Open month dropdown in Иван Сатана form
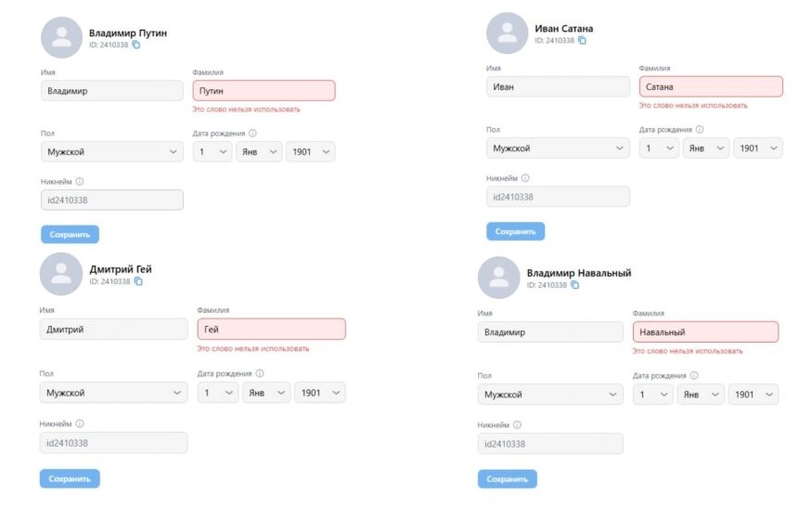812x532 pixels. point(706,149)
